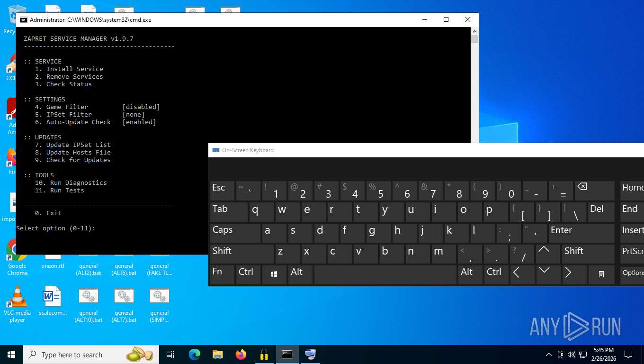Click '10. Run Diagnostics' text

click(x=71, y=183)
